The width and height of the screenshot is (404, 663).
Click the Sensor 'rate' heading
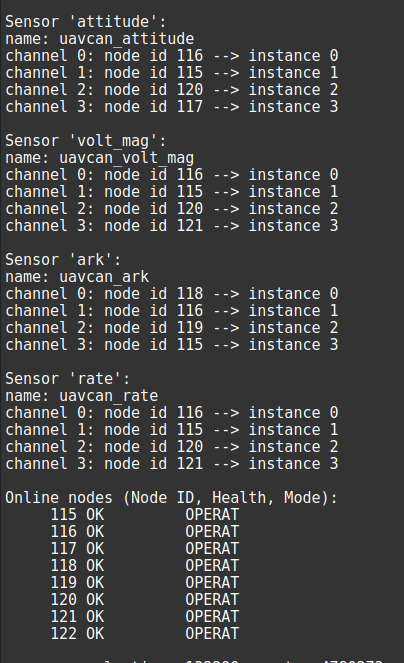click(68, 378)
